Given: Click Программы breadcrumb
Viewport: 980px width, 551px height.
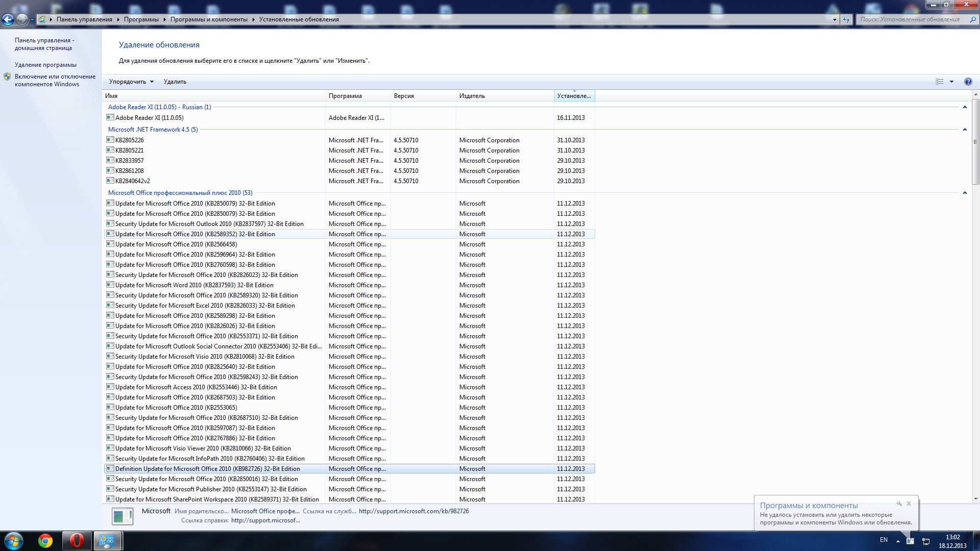Looking at the screenshot, I should [141, 19].
